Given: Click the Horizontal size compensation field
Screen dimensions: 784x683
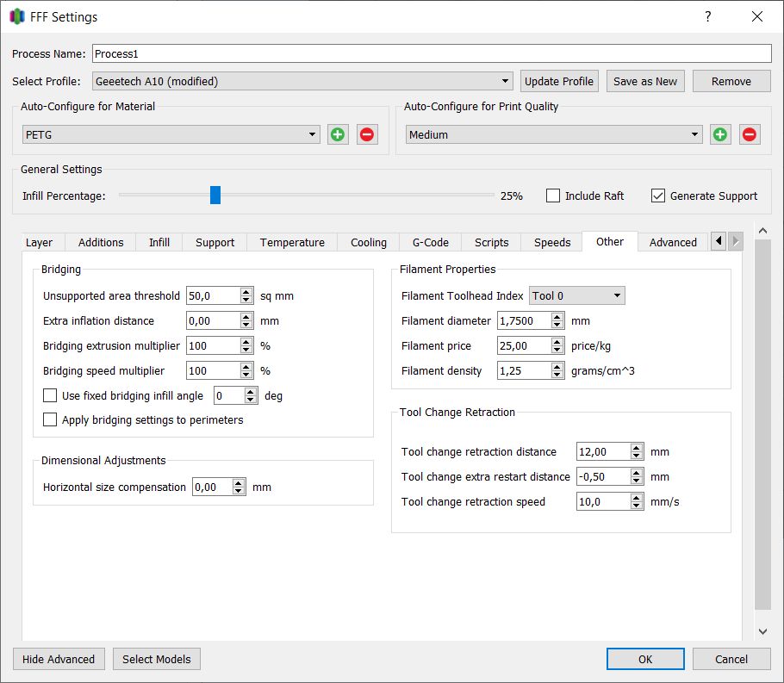Looking at the screenshot, I should (213, 487).
